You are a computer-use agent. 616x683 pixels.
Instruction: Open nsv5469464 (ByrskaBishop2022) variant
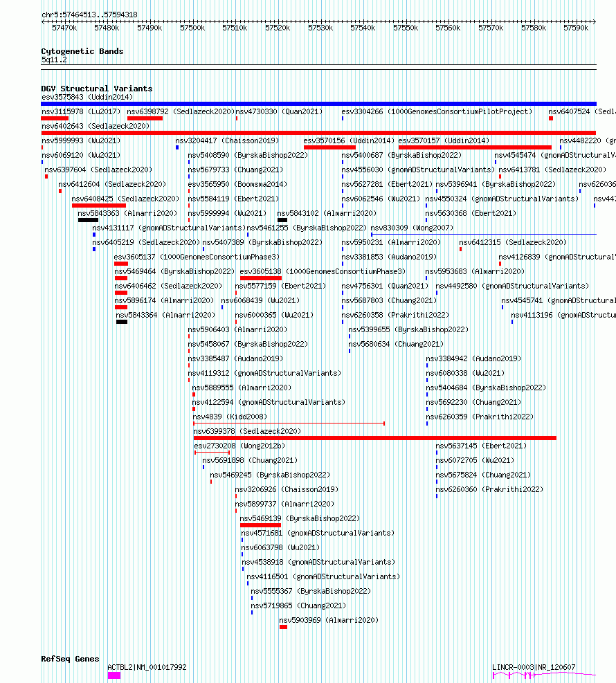tap(174, 271)
